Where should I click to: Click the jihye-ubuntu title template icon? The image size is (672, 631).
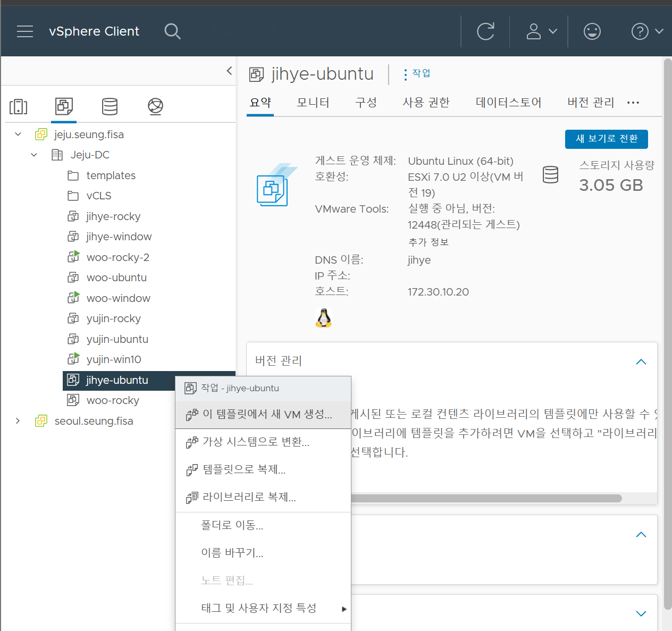(x=256, y=74)
